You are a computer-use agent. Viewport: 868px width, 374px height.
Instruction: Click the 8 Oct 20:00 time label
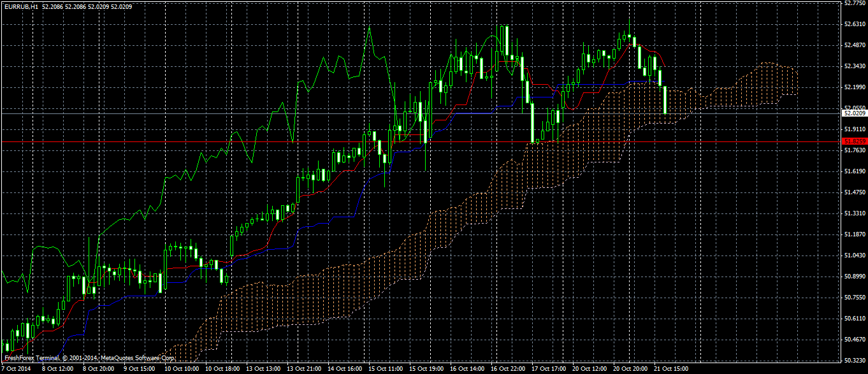coord(98,369)
